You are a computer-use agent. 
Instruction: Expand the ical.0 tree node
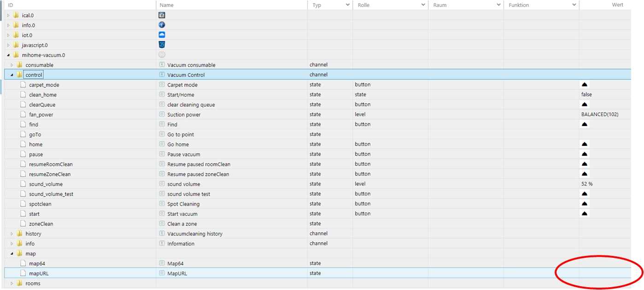[x=8, y=15]
